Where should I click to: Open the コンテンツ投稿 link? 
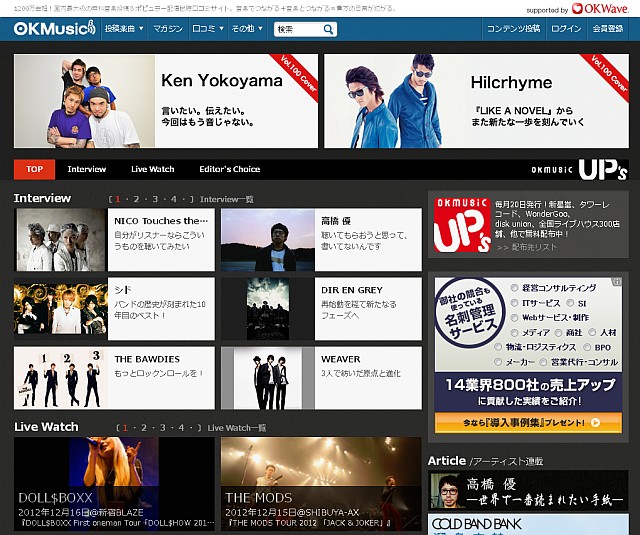(x=513, y=29)
